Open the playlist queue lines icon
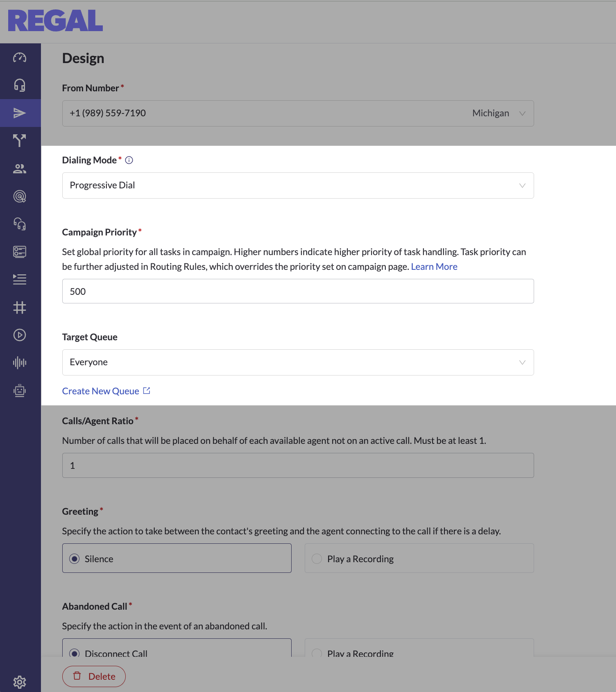This screenshot has height=692, width=616. click(x=20, y=279)
